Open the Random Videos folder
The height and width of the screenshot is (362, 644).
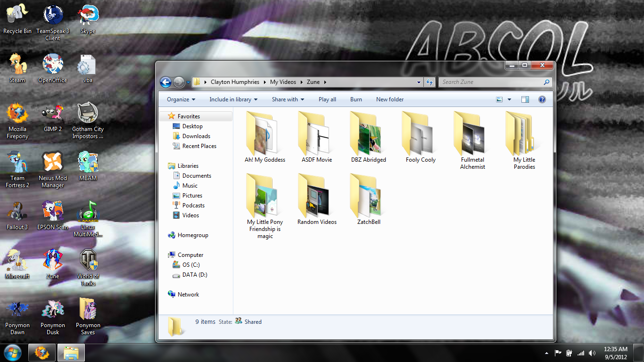coord(317,199)
